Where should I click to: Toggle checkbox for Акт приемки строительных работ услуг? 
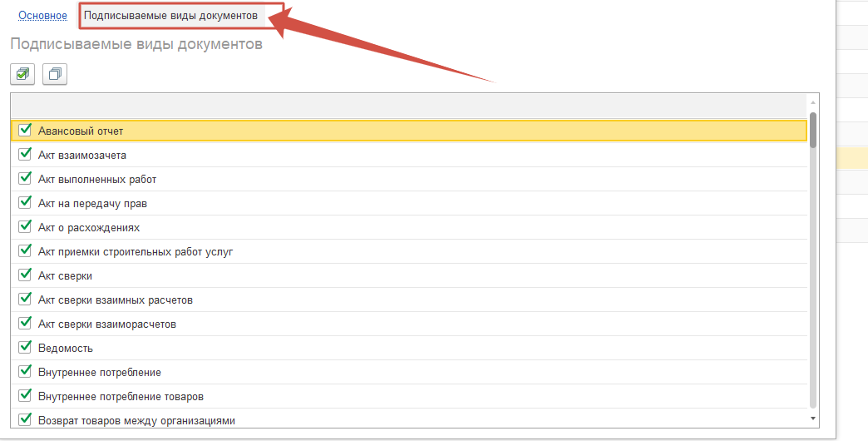click(24, 250)
